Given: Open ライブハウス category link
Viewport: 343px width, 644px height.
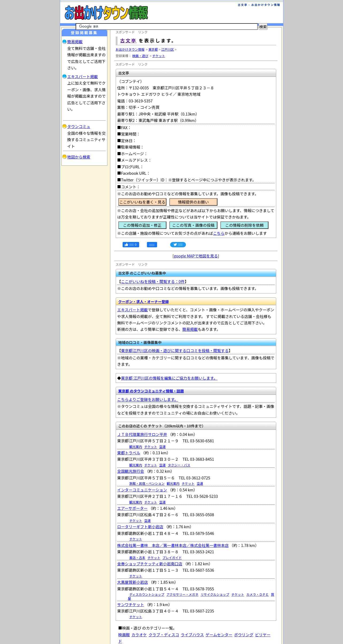Looking at the screenshot, I should click(192, 635).
